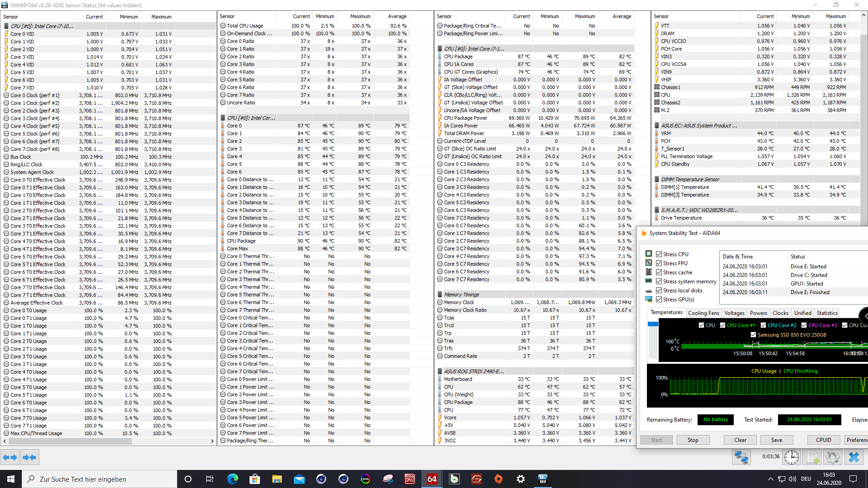Select the Drive E: Finished log row

tap(793, 292)
